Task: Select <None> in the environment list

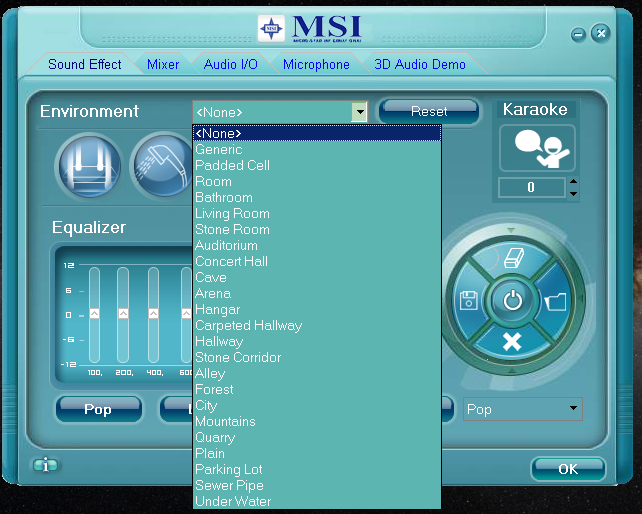Action: (x=317, y=134)
